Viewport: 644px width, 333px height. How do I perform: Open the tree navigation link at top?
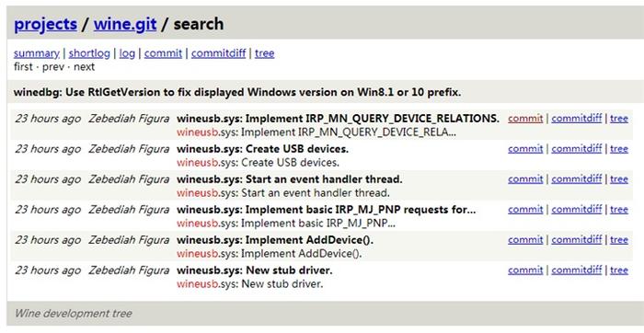pos(265,53)
